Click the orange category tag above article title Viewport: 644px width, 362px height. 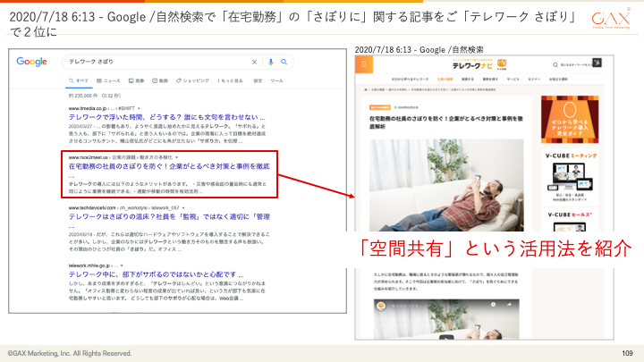[380, 107]
